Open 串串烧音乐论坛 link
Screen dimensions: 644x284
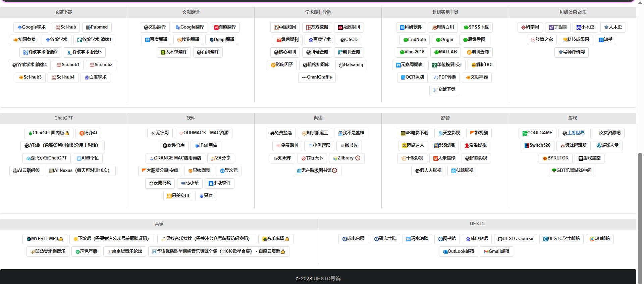(x=125, y=251)
